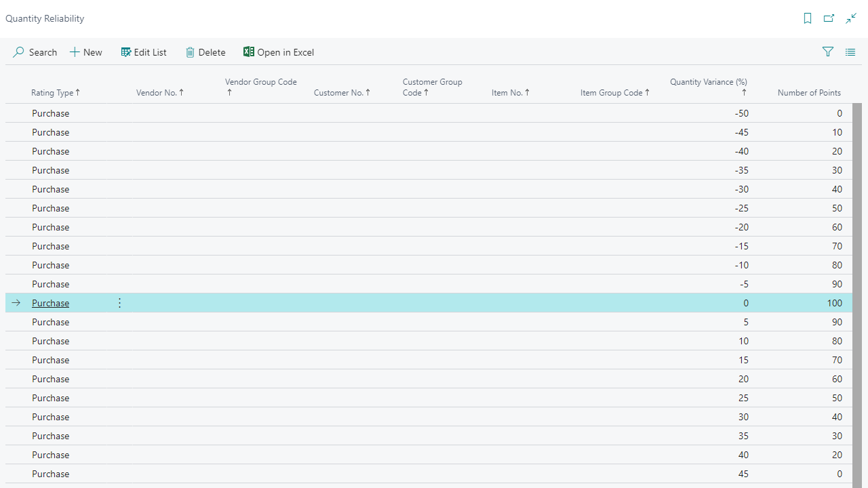The height and width of the screenshot is (488, 868).
Task: Click the Search magnifier icon
Action: click(x=19, y=52)
